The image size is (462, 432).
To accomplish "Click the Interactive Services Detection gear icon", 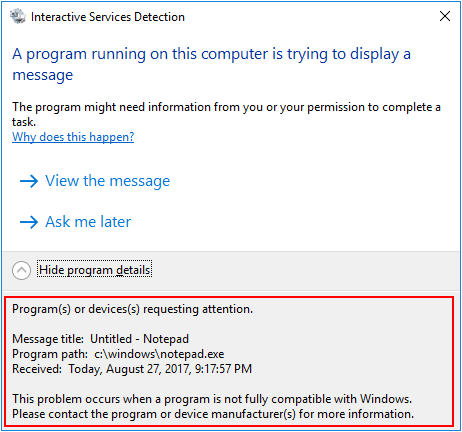I will tap(18, 16).
